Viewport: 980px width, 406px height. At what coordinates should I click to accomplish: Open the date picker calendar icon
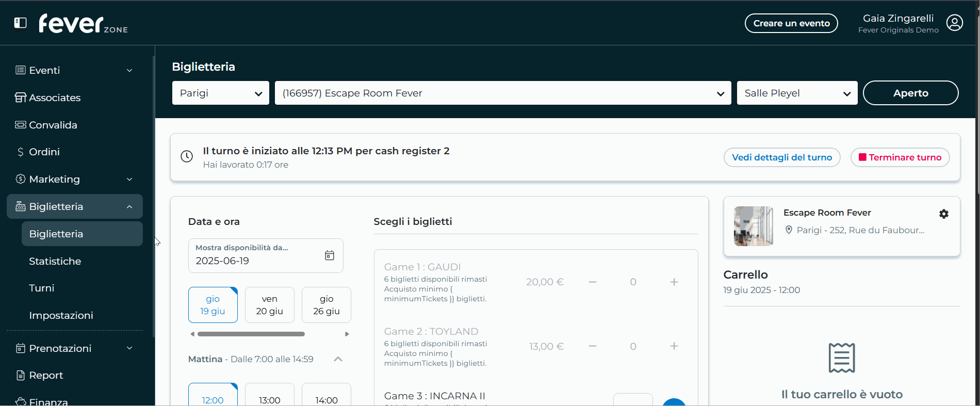click(x=330, y=255)
